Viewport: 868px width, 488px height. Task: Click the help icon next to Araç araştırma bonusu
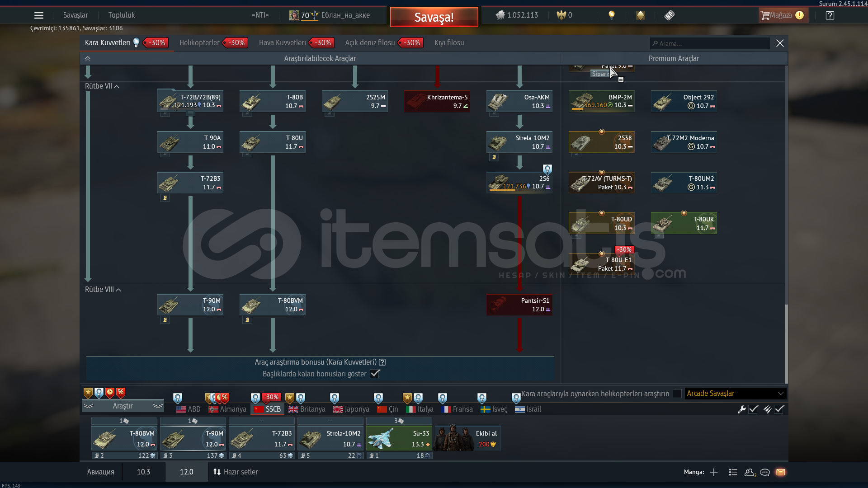tap(382, 362)
